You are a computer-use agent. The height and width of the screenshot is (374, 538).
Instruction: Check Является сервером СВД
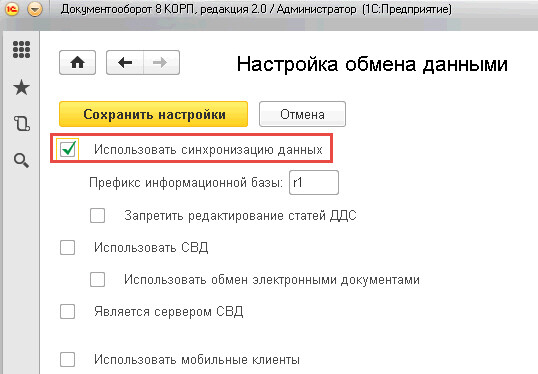67,312
